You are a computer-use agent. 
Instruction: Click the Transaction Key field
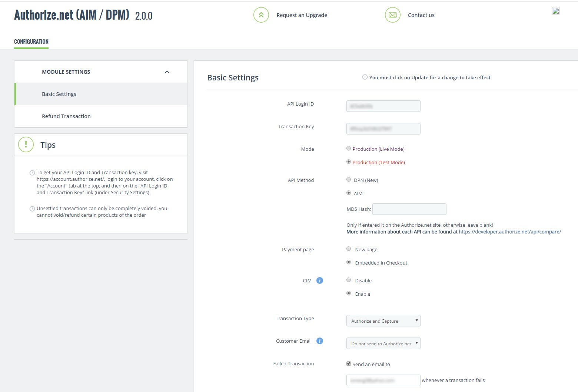click(x=383, y=129)
